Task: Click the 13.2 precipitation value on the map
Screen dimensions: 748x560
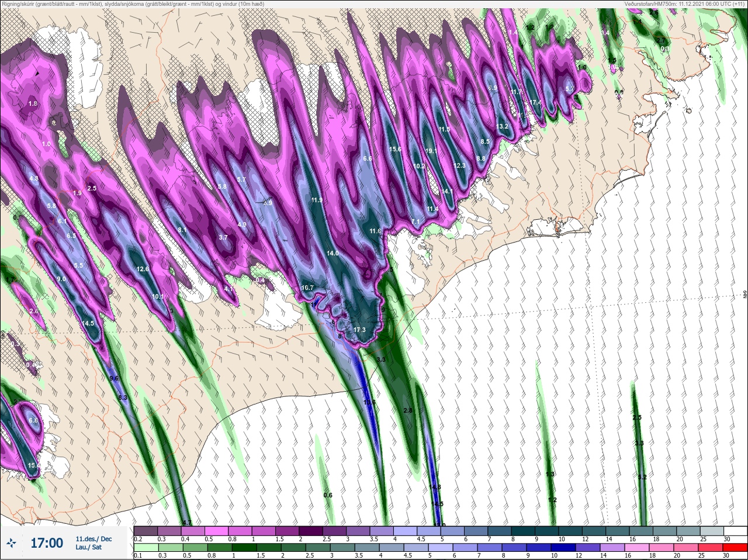Action: [502, 126]
